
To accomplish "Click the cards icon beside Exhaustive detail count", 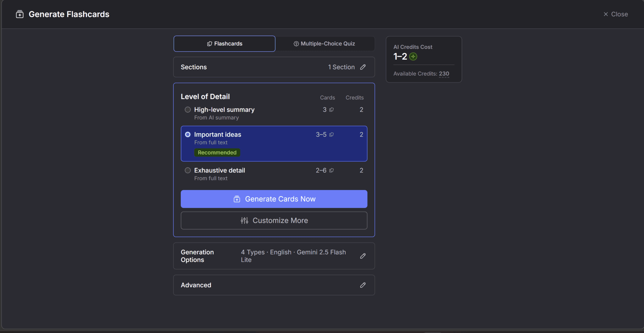I will pyautogui.click(x=331, y=170).
